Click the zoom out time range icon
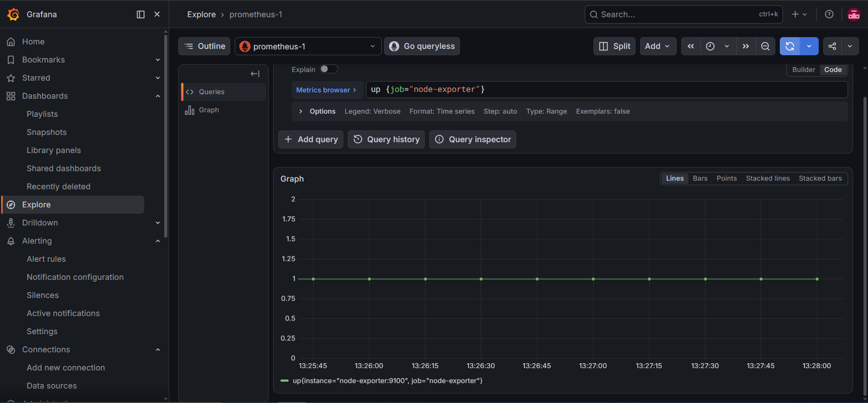 [765, 46]
